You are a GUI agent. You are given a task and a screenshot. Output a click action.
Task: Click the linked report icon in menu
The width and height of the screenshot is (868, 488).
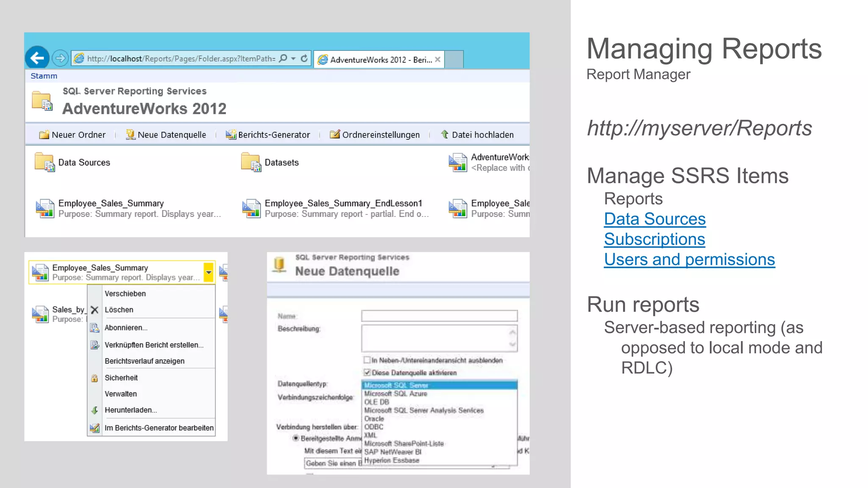coord(95,345)
